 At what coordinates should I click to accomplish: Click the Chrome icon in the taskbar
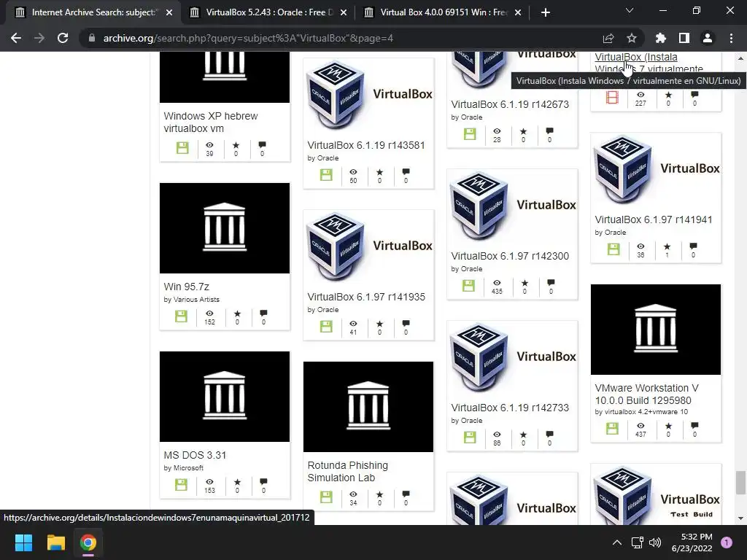tap(88, 542)
